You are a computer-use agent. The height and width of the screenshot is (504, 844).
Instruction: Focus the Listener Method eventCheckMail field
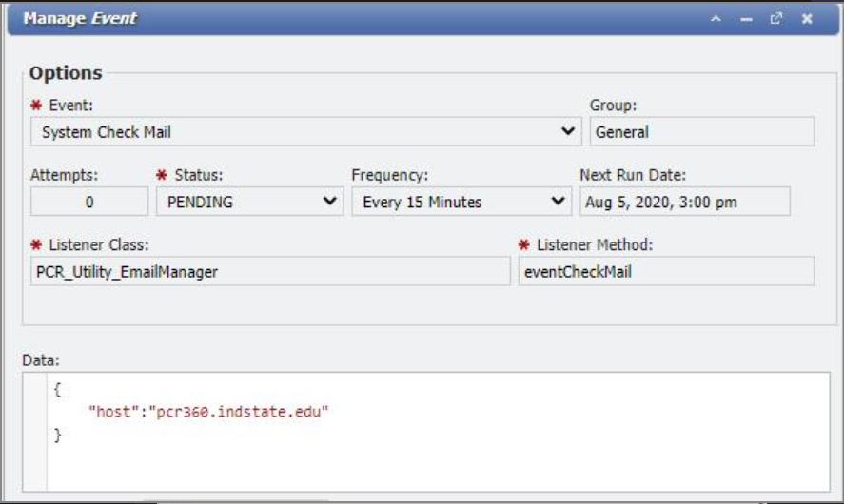(665, 272)
